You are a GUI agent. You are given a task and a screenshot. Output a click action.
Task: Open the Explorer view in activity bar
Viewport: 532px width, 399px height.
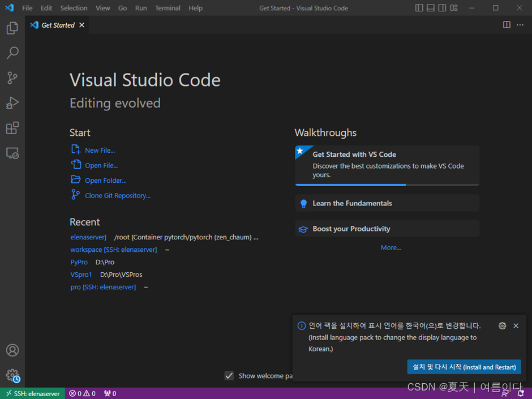[x=12, y=28]
